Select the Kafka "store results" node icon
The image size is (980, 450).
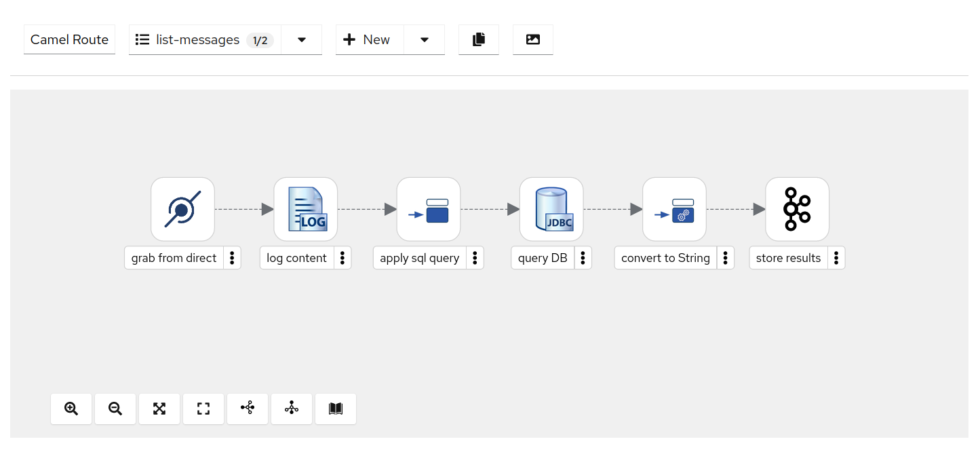tap(797, 209)
